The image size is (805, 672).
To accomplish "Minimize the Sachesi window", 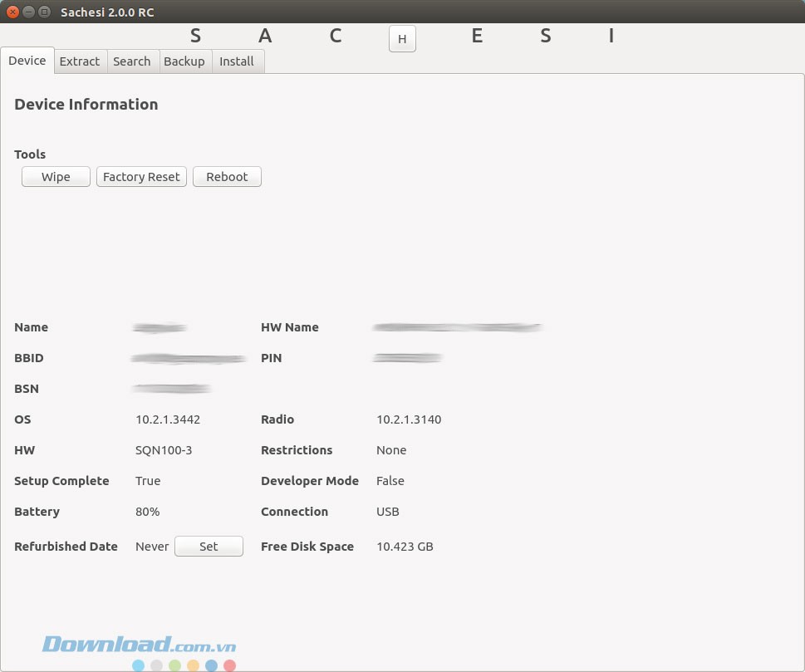I will click(x=28, y=12).
